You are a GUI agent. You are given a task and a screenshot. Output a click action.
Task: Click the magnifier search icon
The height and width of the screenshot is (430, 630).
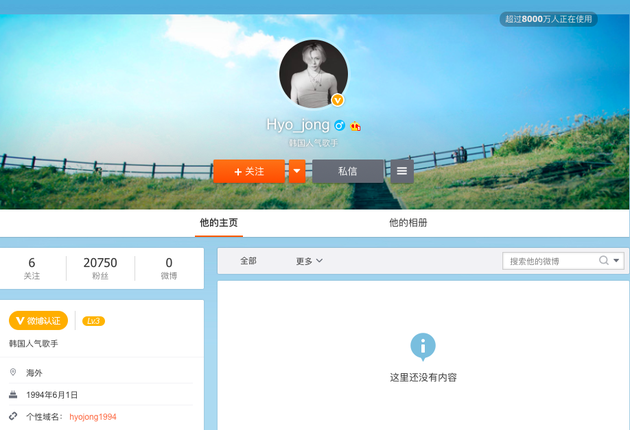pyautogui.click(x=604, y=261)
